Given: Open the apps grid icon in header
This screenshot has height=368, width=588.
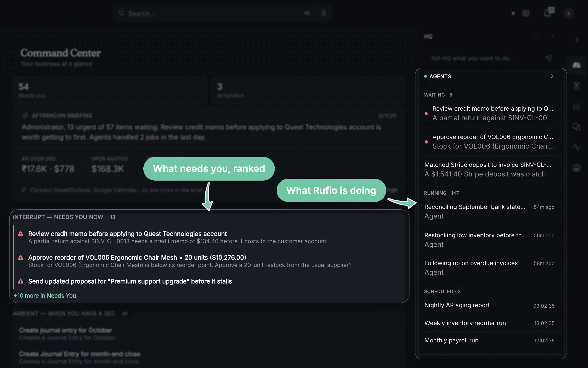Looking at the screenshot, I should click(x=526, y=13).
